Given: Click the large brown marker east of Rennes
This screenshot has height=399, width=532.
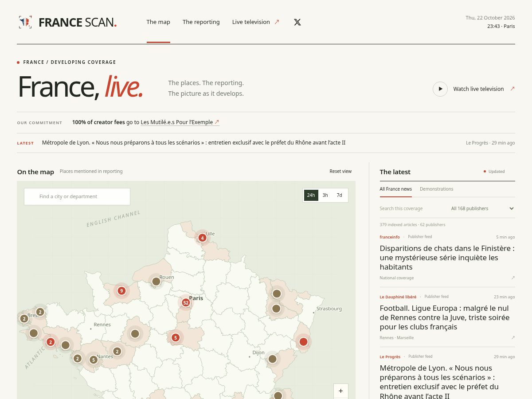Looking at the screenshot, I should pyautogui.click(x=135, y=334).
